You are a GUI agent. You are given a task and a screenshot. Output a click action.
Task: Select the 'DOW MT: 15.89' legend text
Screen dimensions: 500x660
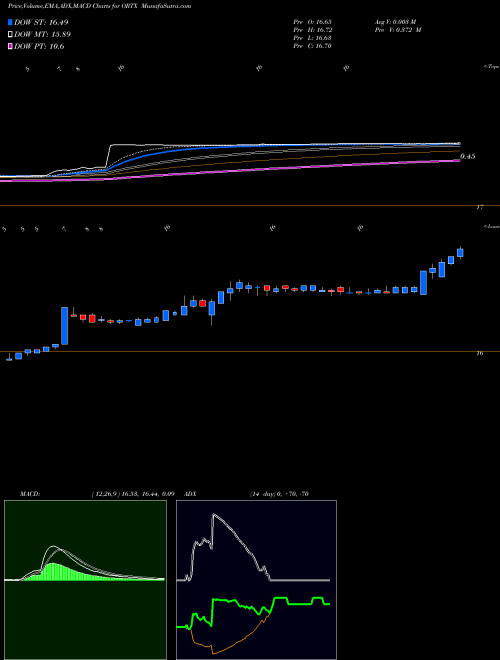(x=42, y=35)
